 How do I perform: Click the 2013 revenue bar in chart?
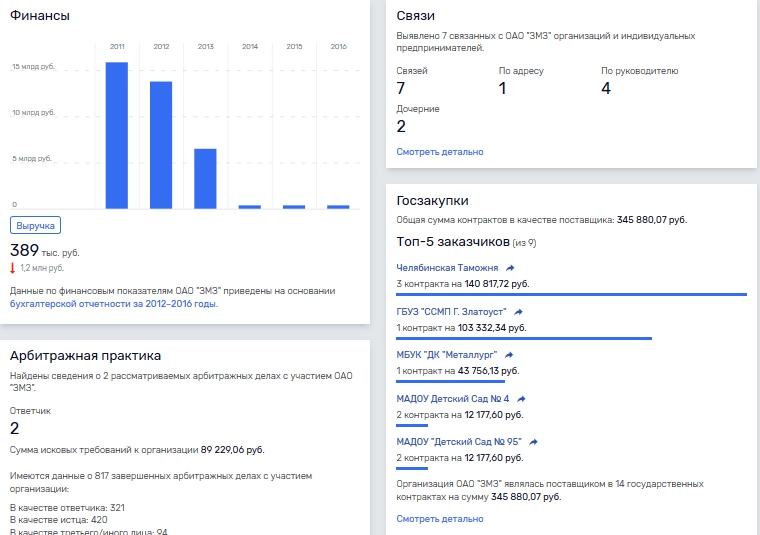coord(206,179)
